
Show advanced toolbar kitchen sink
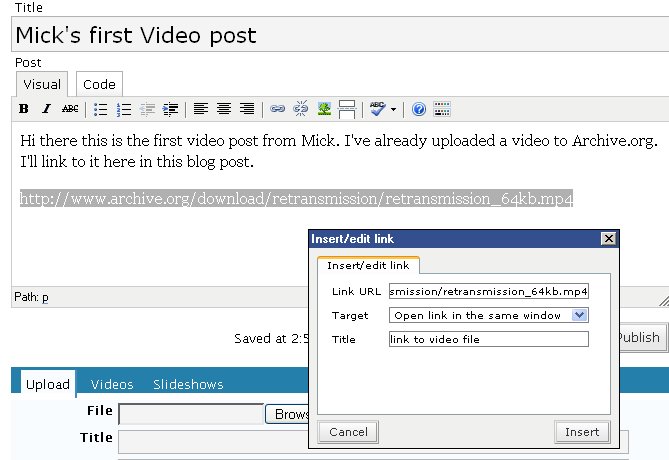[x=442, y=109]
